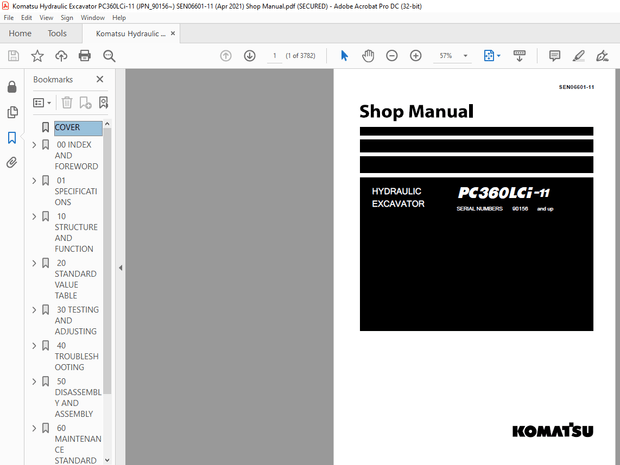Expand the 20 STANDARD VALUE TABLE bookmark
620x465 pixels.
[34, 263]
